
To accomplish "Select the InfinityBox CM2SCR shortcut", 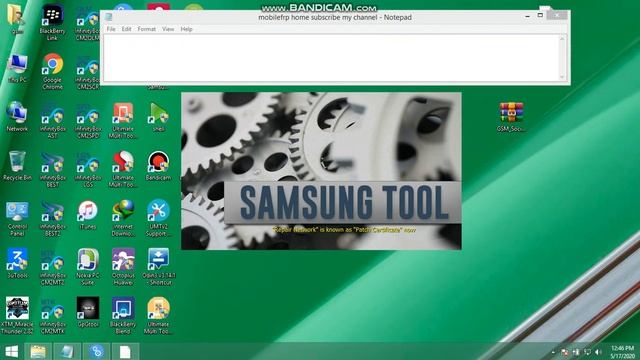I will click(x=88, y=72).
